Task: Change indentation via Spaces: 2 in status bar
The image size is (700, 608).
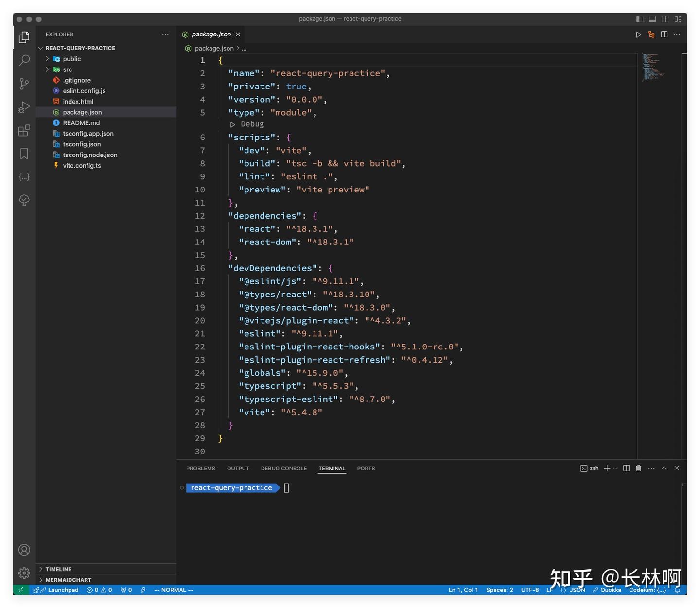Action: (x=499, y=590)
